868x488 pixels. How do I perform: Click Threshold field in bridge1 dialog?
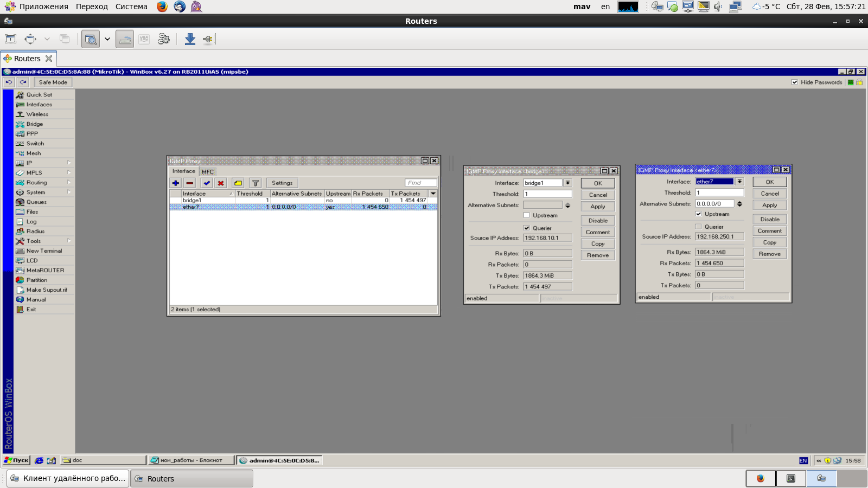(x=547, y=194)
